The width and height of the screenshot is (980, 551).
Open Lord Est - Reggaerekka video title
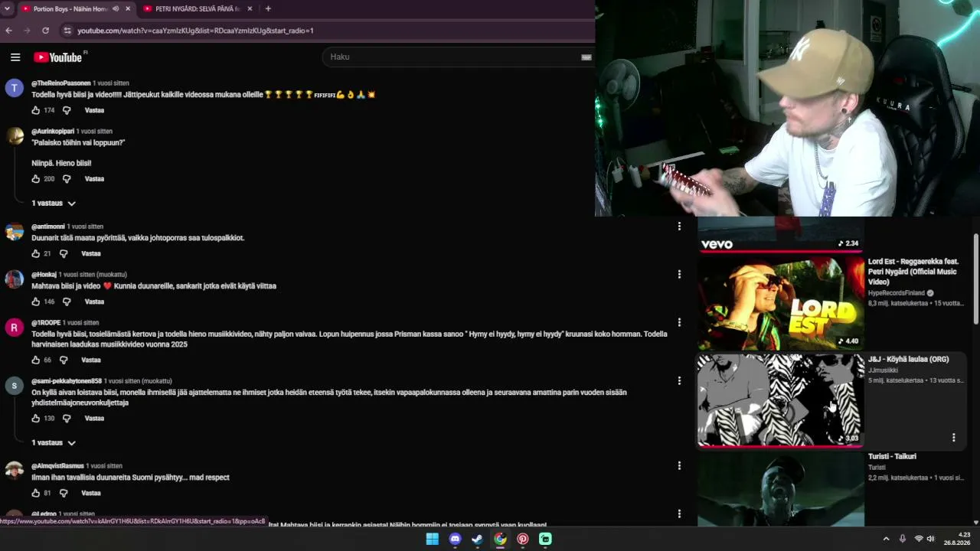pyautogui.click(x=913, y=272)
